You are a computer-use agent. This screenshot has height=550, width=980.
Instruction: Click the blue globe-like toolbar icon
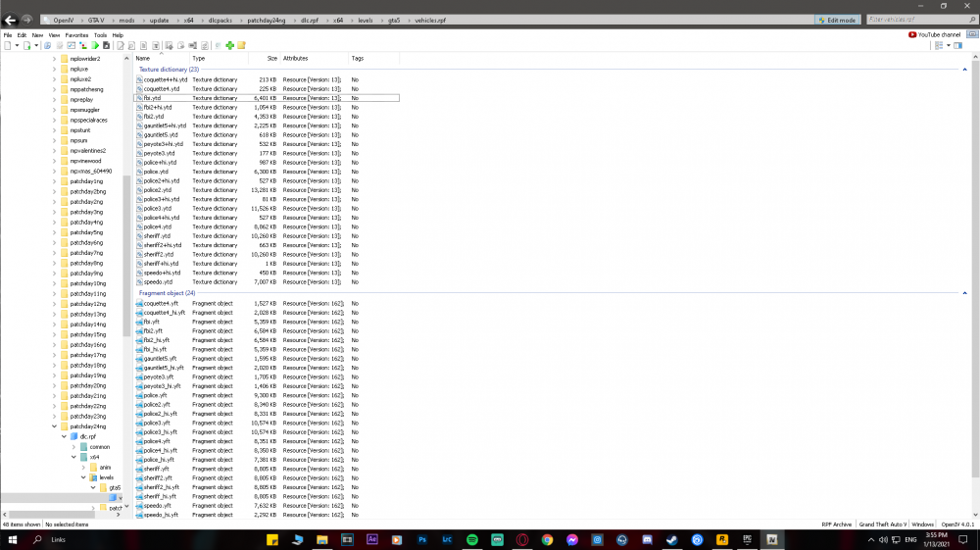click(47, 46)
